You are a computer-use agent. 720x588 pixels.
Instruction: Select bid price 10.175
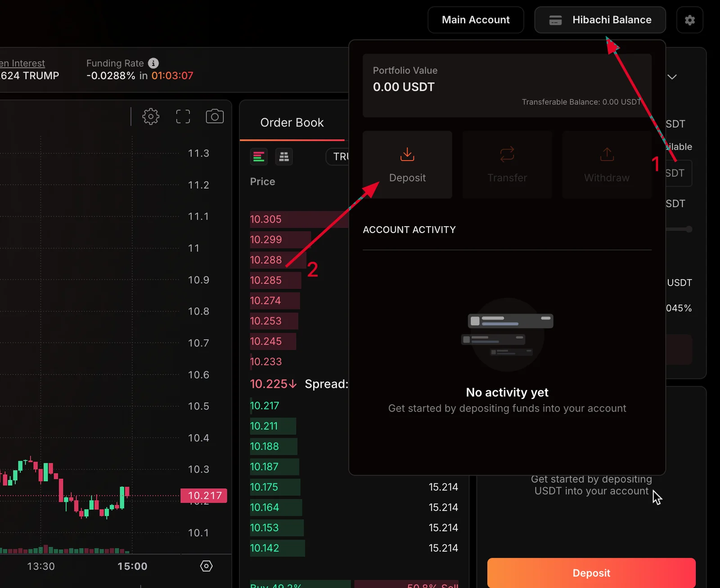[264, 487]
